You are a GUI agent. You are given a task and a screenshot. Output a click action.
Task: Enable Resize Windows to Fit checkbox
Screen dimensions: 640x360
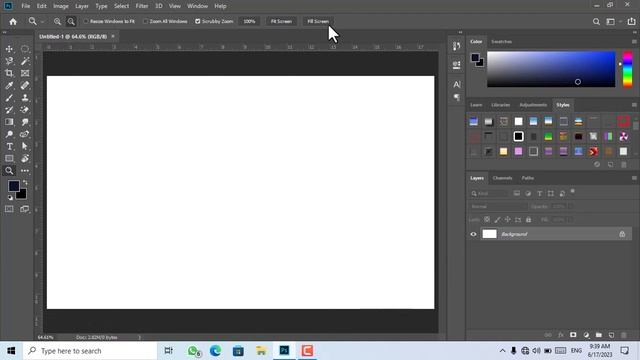click(86, 21)
